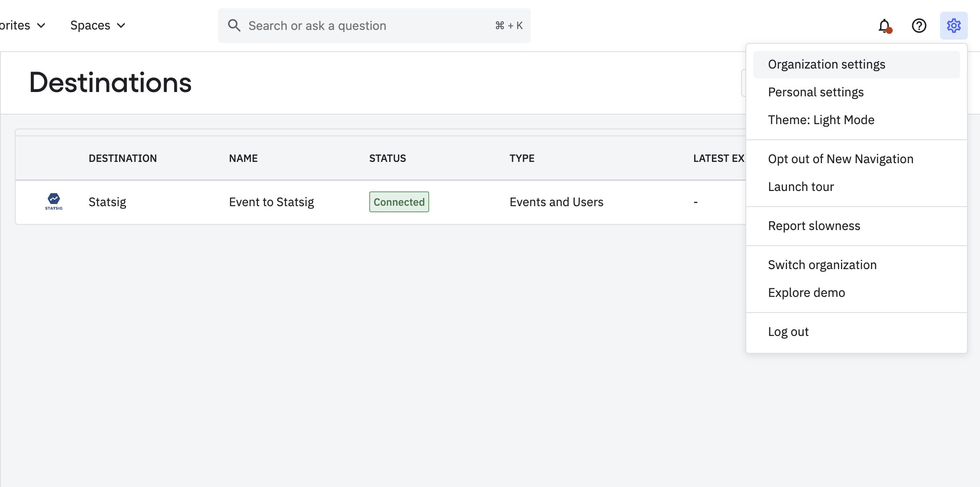Select Opt out of New Navigation
The height and width of the screenshot is (487, 980).
click(x=840, y=159)
